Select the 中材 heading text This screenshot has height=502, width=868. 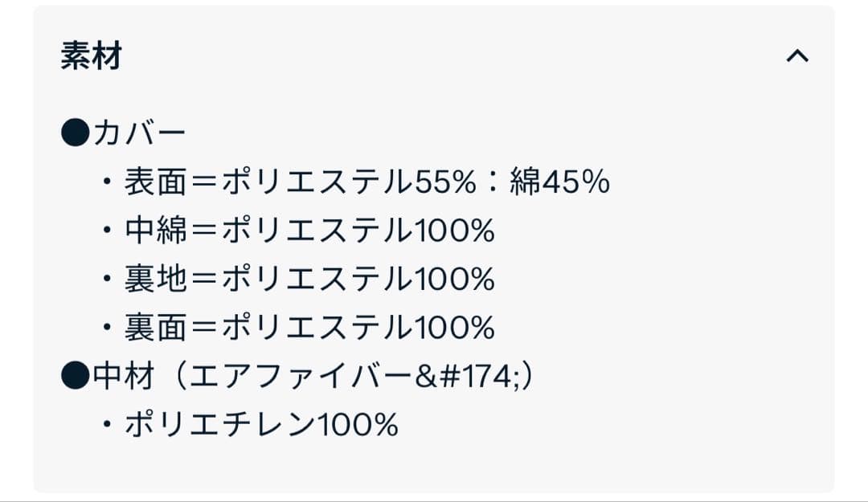[x=122, y=377]
